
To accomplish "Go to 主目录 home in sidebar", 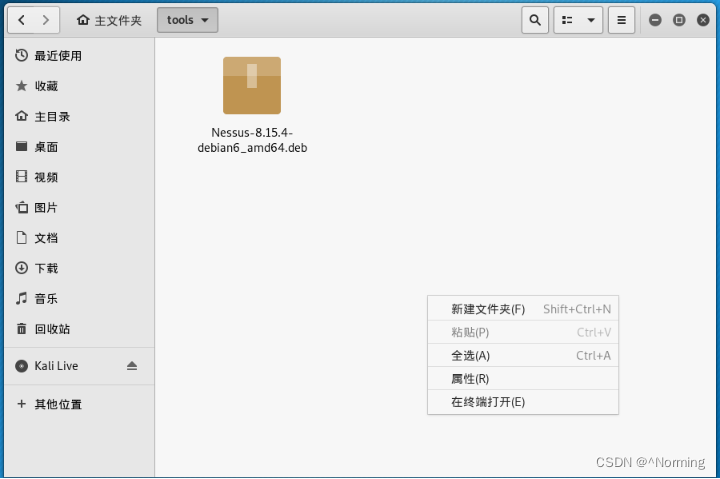I will coord(79,117).
